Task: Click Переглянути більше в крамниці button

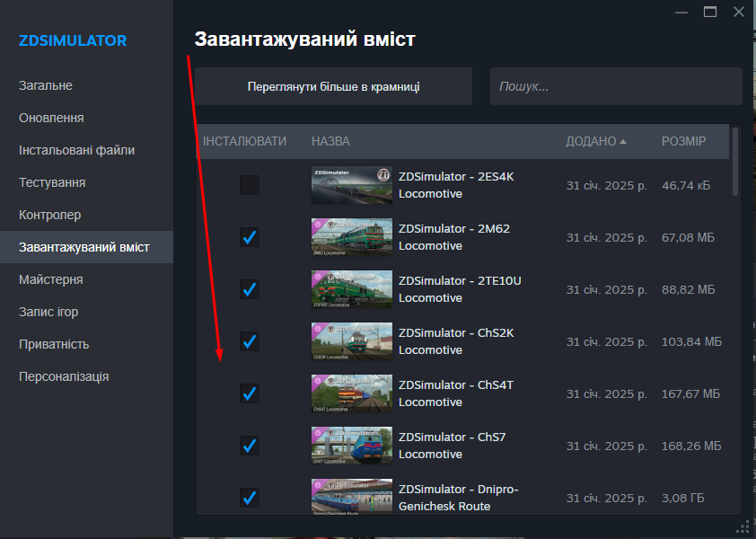Action: point(333,86)
